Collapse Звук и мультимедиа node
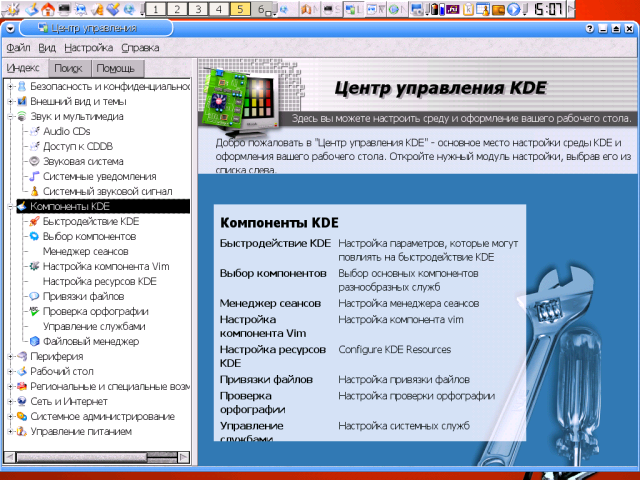The width and height of the screenshot is (640, 480). 10,116
